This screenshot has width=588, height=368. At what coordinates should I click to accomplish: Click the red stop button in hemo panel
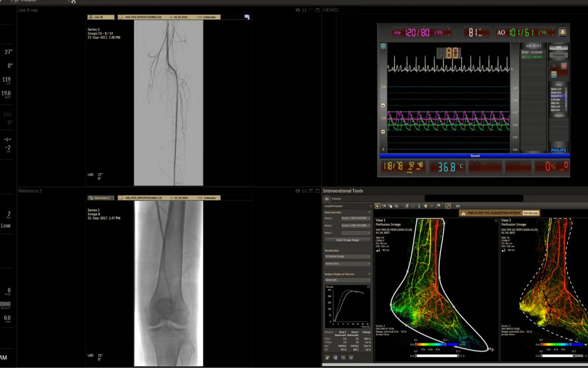[563, 65]
